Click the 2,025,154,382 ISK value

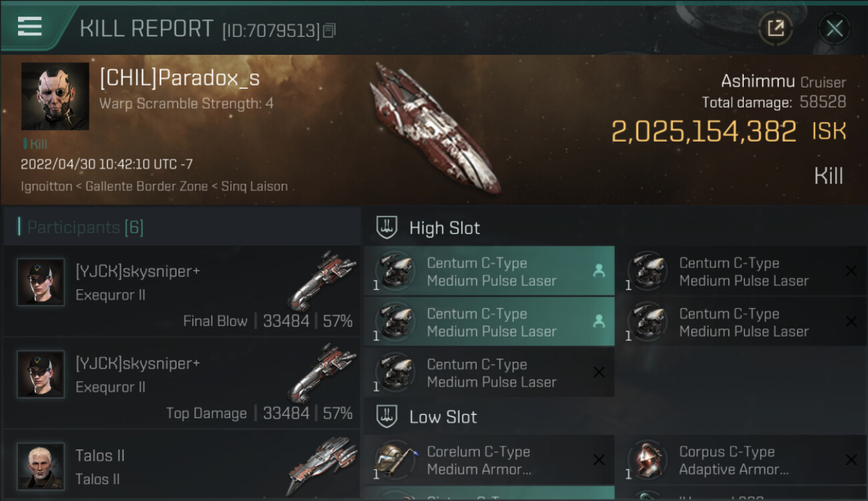704,132
